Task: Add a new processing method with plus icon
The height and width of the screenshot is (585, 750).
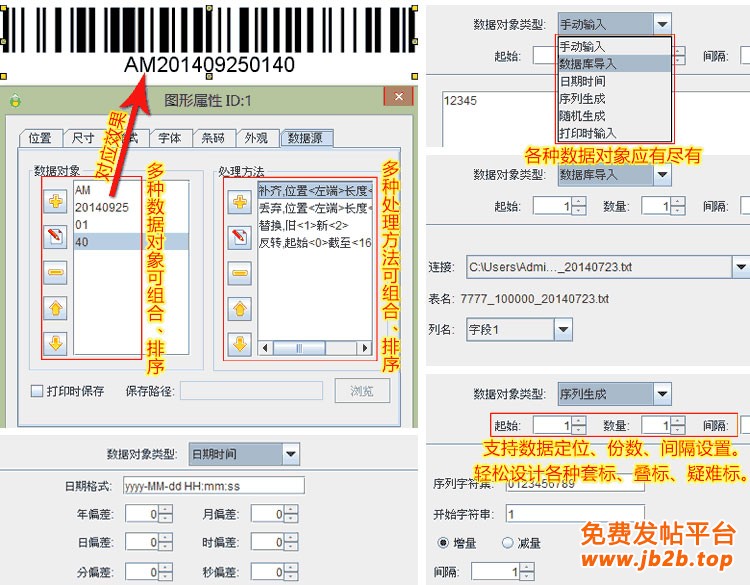Action: click(x=240, y=202)
